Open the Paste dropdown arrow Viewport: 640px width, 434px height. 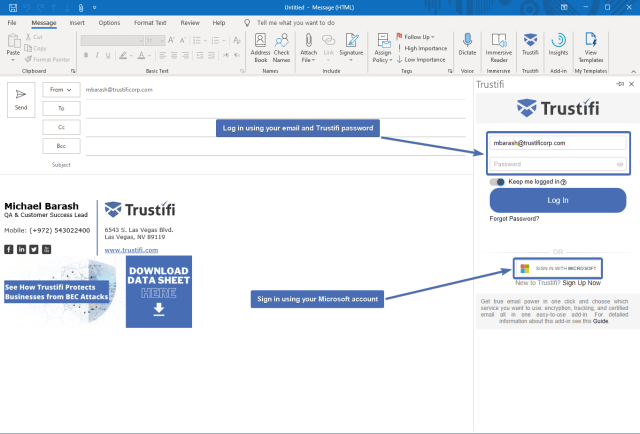(x=13, y=60)
